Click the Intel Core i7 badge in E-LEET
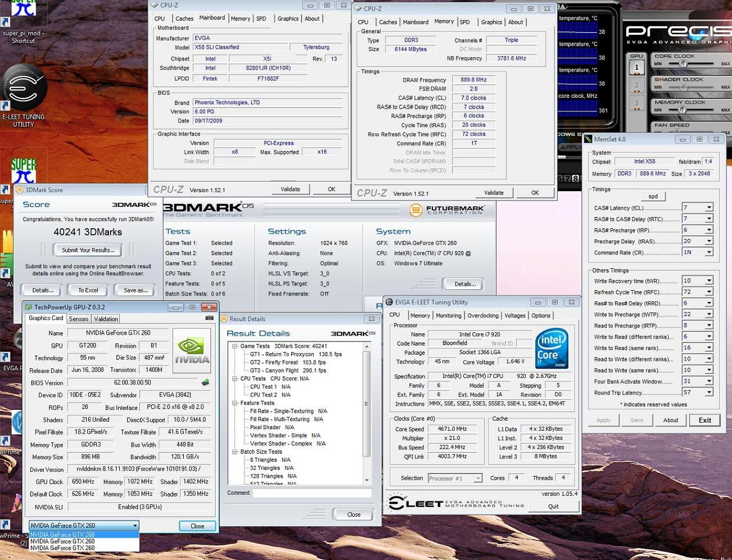The height and width of the screenshot is (560, 732). point(552,350)
